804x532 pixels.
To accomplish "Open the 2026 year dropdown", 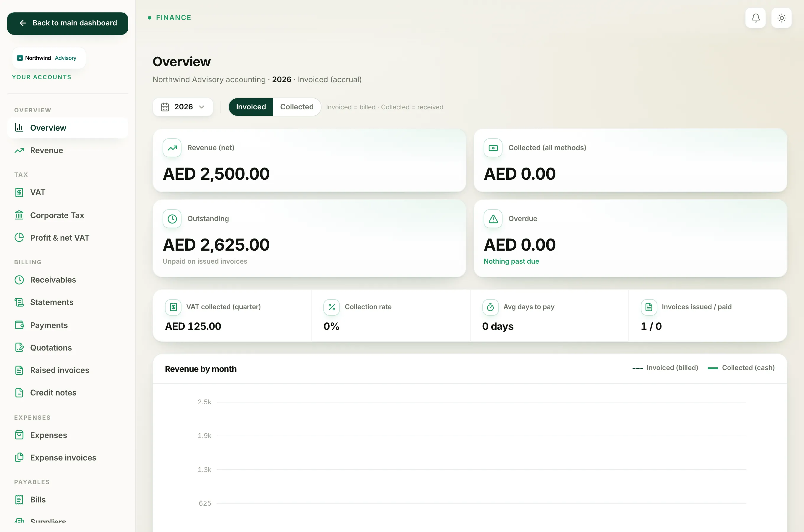I will click(x=183, y=107).
